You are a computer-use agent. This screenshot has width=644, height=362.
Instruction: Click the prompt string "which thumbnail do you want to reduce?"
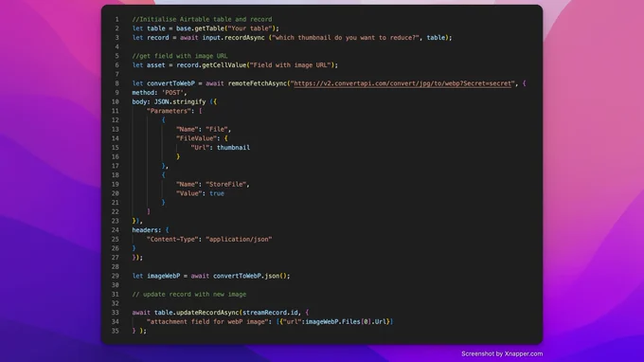[346, 37]
